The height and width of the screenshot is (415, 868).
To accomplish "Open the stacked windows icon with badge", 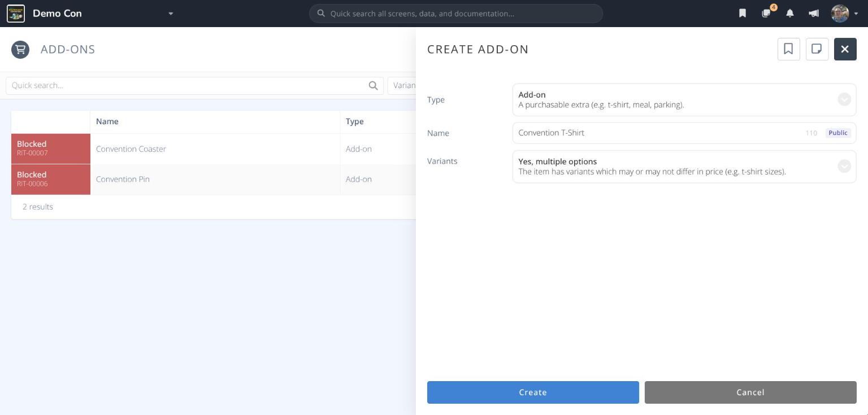I will (x=767, y=13).
